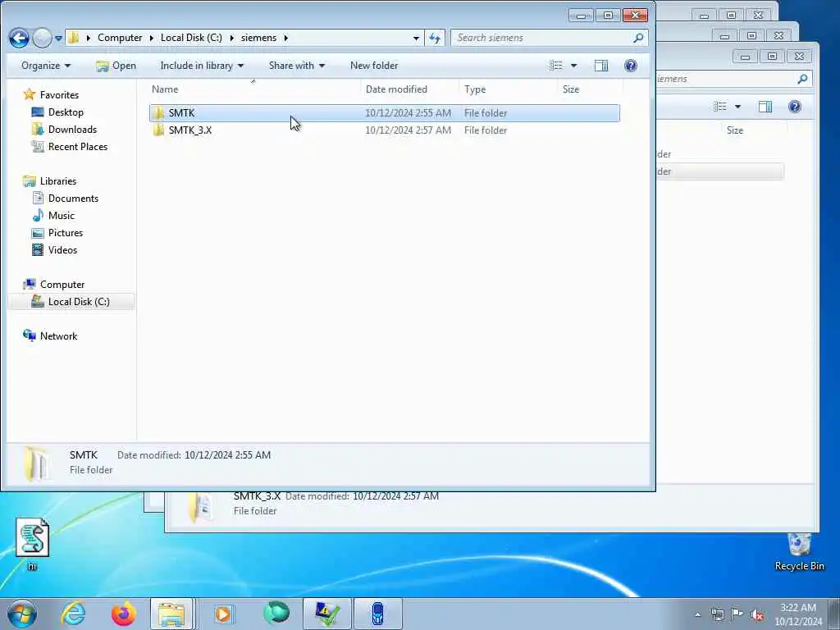Go back with the blue Back arrow
Image resolution: width=840 pixels, height=630 pixels.
pyautogui.click(x=19, y=38)
